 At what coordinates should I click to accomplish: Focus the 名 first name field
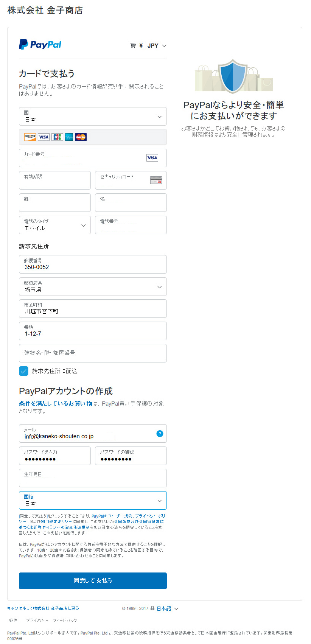131,202
